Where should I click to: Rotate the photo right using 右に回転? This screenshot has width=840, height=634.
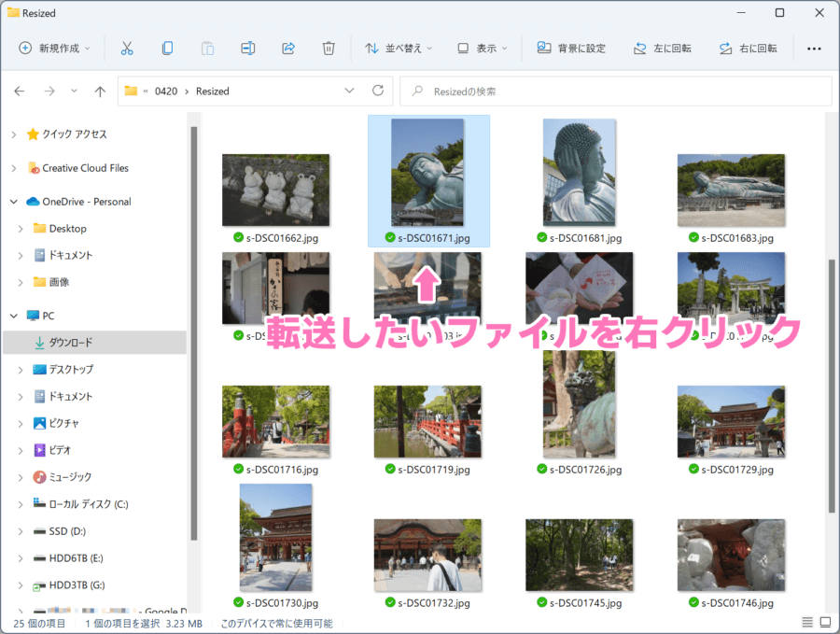point(748,48)
